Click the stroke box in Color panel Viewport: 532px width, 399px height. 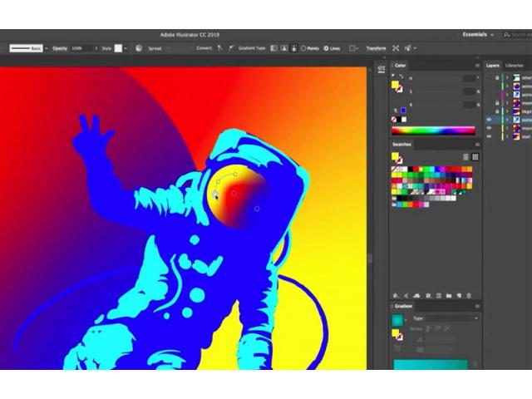tap(399, 89)
